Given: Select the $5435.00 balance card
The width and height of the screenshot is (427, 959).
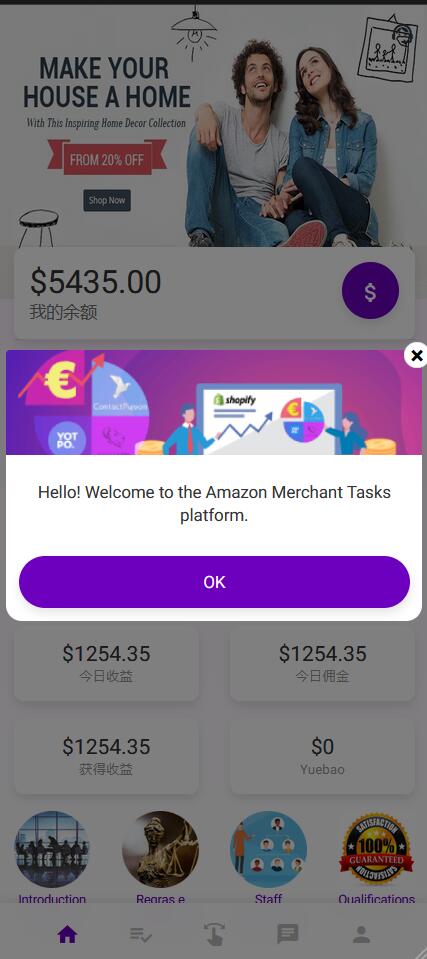Looking at the screenshot, I should click(214, 294).
